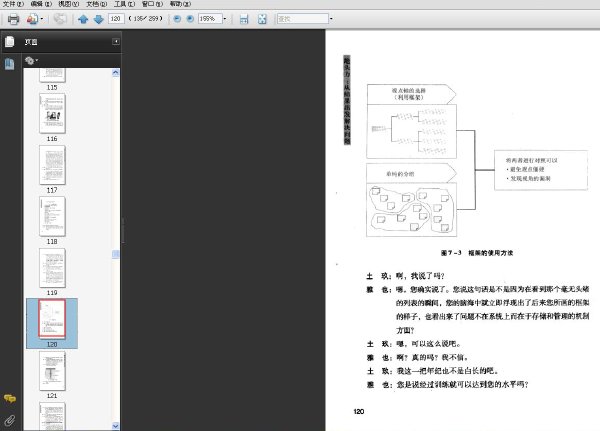600x431 pixels.
Task: Click the figure caption 图7-3 text
Action: [x=477, y=253]
